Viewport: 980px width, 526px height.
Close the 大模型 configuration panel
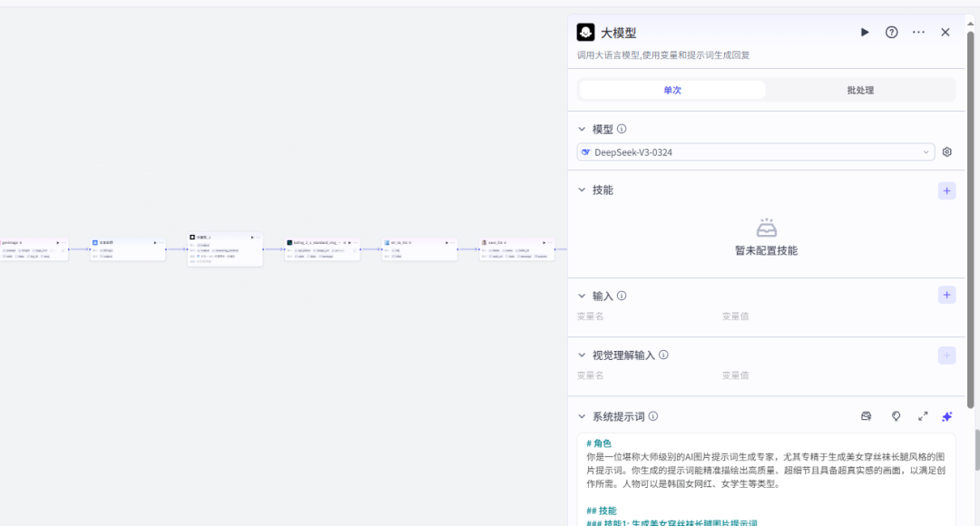(945, 32)
